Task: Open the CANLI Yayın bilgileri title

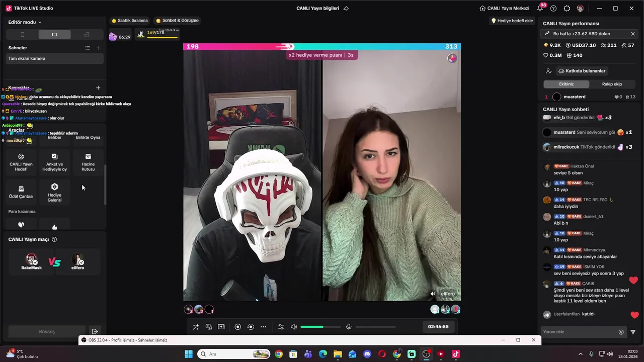Action: tap(317, 9)
